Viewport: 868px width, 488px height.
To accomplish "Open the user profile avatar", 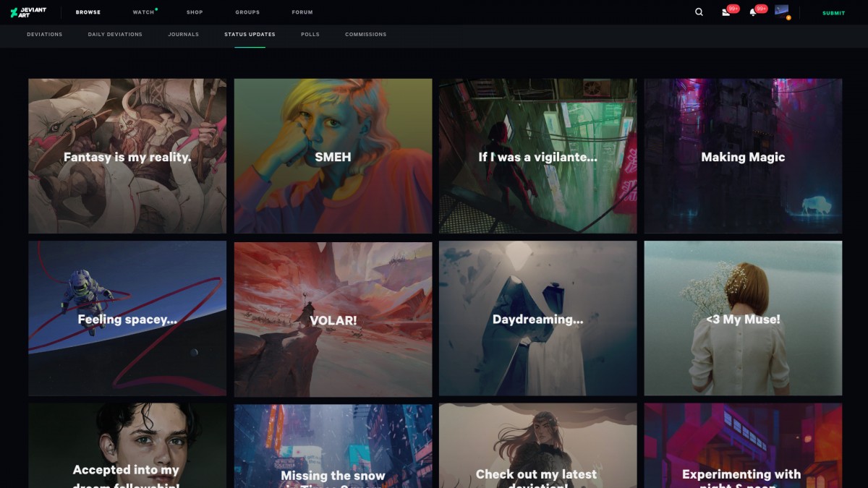I will [781, 10].
